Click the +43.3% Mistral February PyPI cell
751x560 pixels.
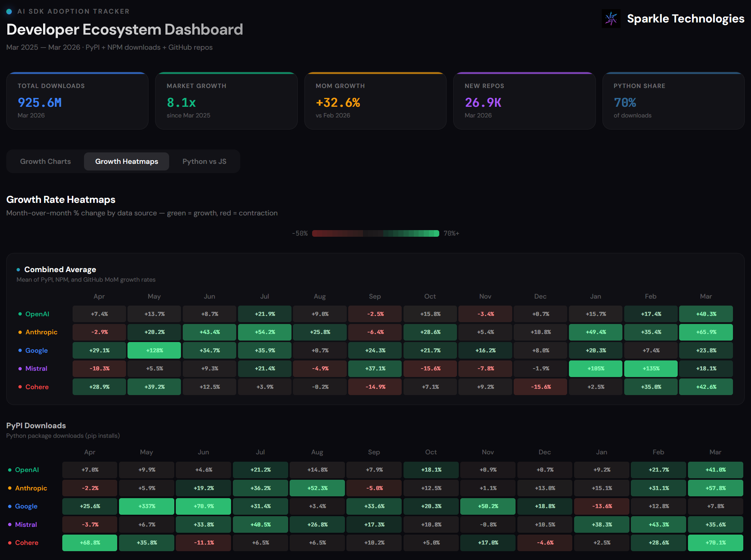(x=659, y=524)
